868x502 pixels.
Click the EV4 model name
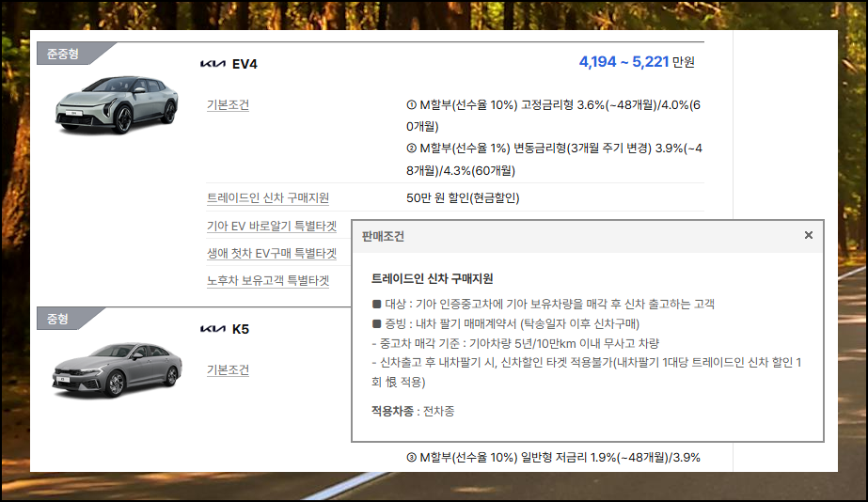pyautogui.click(x=245, y=64)
